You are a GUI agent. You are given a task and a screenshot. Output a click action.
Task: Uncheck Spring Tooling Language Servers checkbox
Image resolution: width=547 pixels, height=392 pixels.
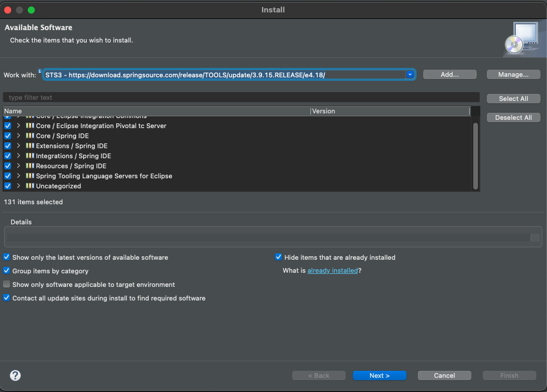click(8, 177)
